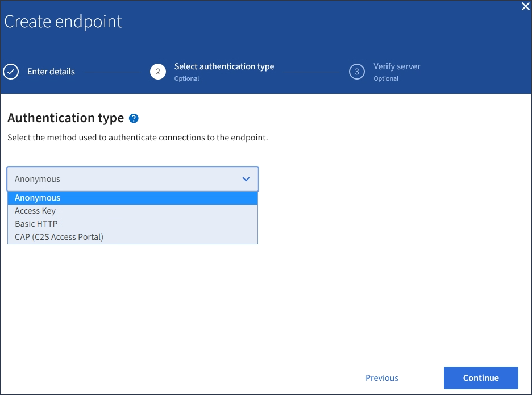Viewport: 532px width, 395px height.
Task: Click the Select authentication type step label
Action: [x=224, y=66]
